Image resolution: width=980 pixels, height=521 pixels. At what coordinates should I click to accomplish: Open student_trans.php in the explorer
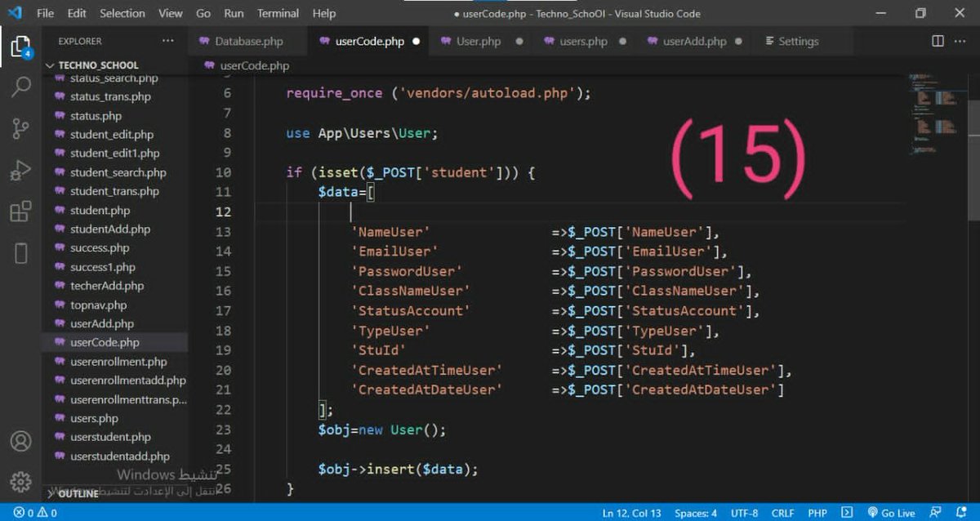pos(114,191)
